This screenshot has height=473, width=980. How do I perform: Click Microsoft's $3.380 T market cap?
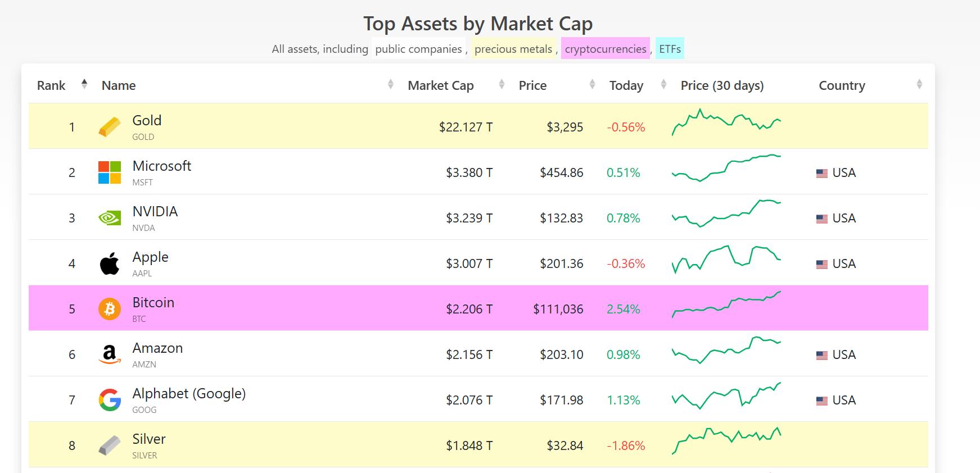coord(469,172)
